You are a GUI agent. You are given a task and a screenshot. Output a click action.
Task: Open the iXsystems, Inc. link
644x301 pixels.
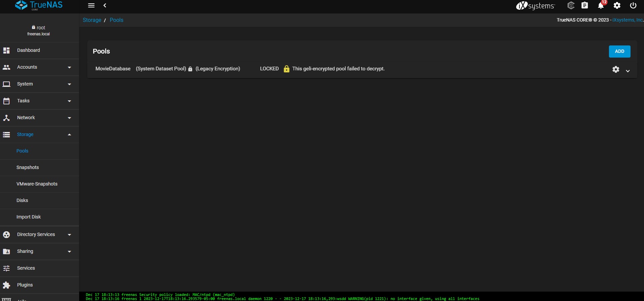(x=628, y=20)
